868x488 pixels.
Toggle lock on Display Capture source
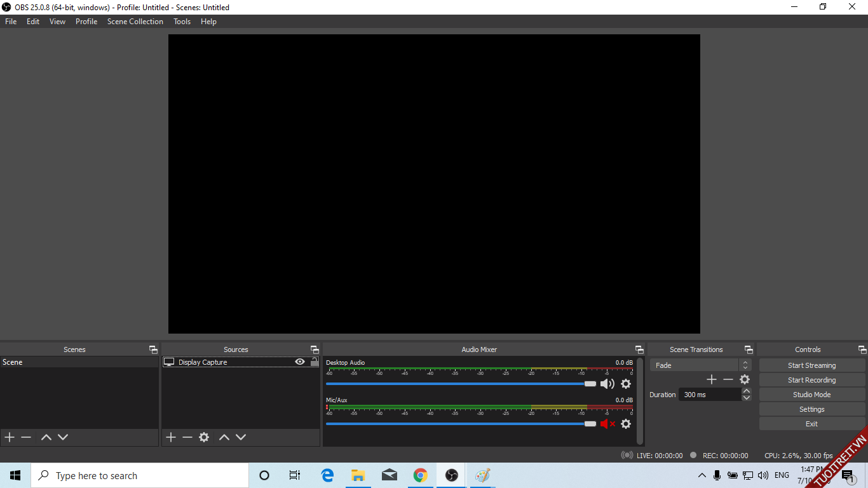(315, 362)
